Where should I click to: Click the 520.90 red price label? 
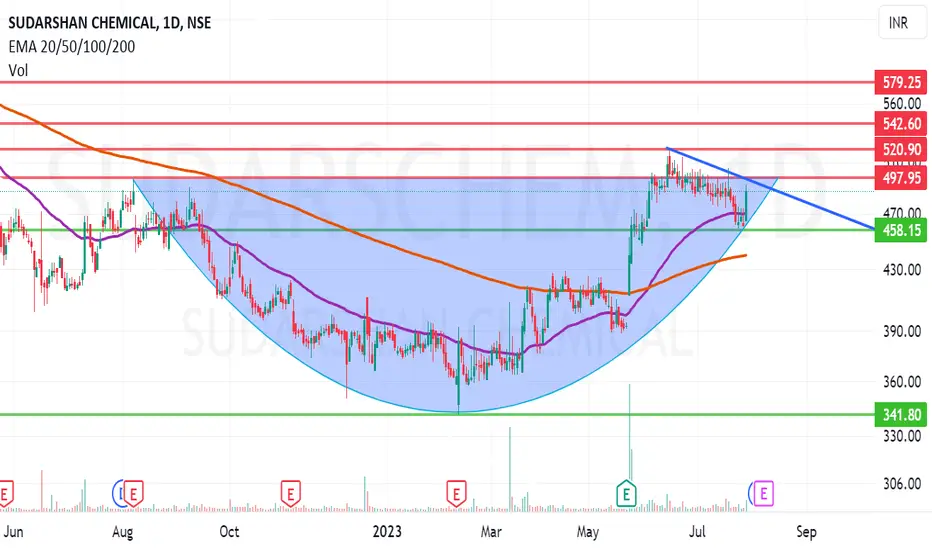(x=900, y=149)
